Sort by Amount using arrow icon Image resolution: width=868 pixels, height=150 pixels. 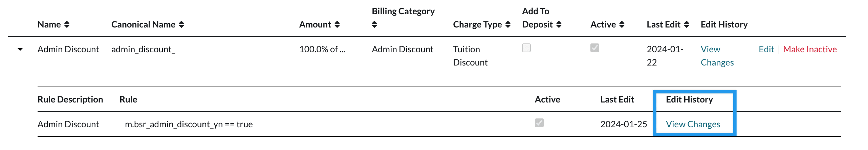(337, 24)
